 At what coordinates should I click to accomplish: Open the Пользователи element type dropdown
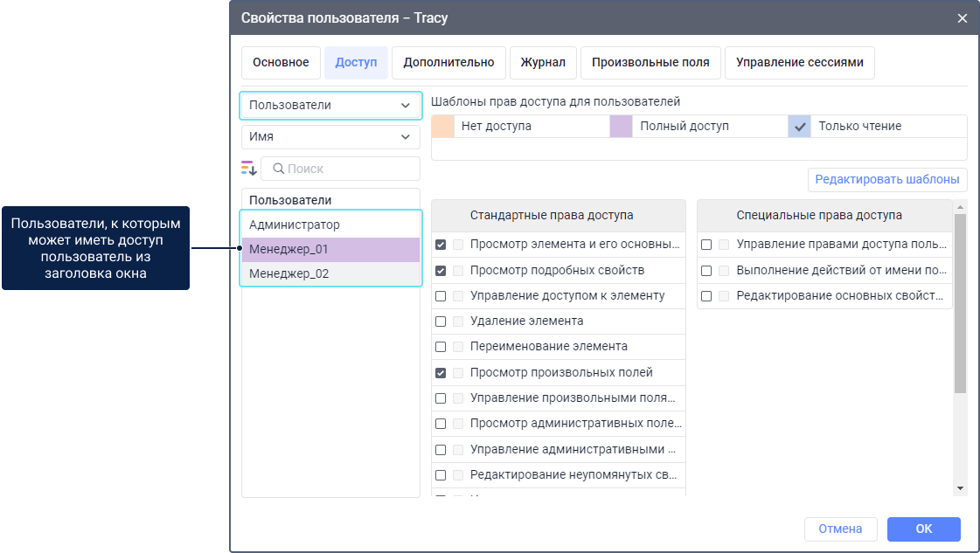pos(330,105)
